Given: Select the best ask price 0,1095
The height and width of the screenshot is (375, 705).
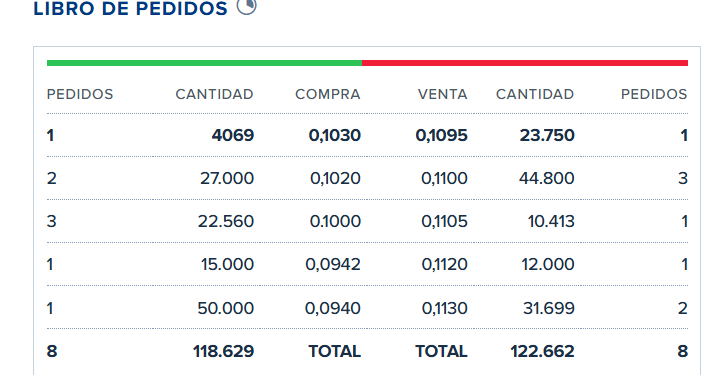Looking at the screenshot, I should click(x=442, y=135).
